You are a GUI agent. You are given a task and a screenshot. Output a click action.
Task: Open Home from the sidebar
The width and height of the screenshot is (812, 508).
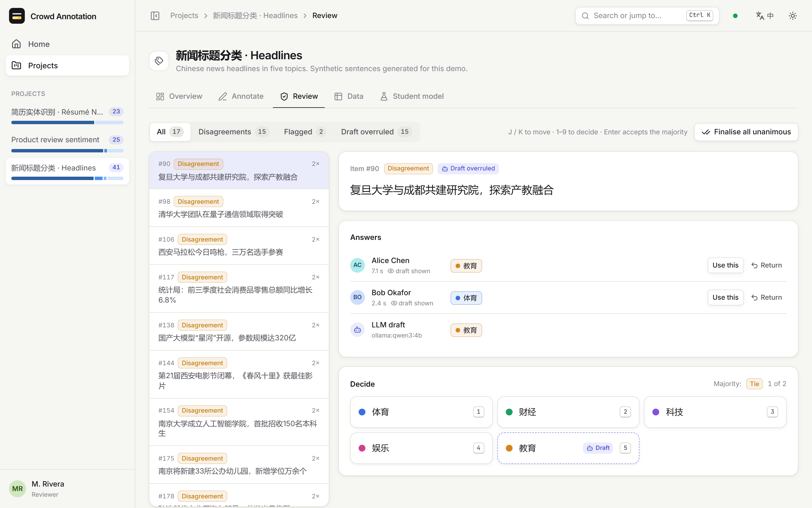[x=67, y=44]
